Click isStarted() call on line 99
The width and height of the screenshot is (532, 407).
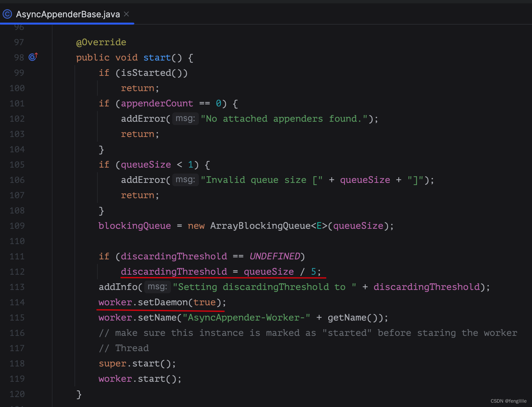pyautogui.click(x=151, y=73)
